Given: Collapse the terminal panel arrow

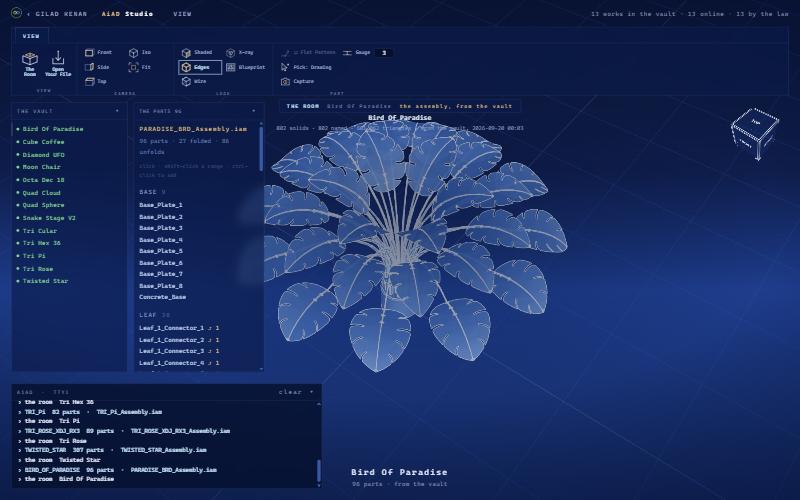Looking at the screenshot, I should (312, 392).
